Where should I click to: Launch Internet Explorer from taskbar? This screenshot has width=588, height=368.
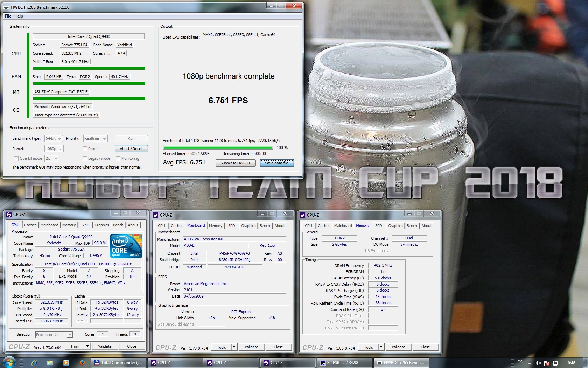click(34, 363)
